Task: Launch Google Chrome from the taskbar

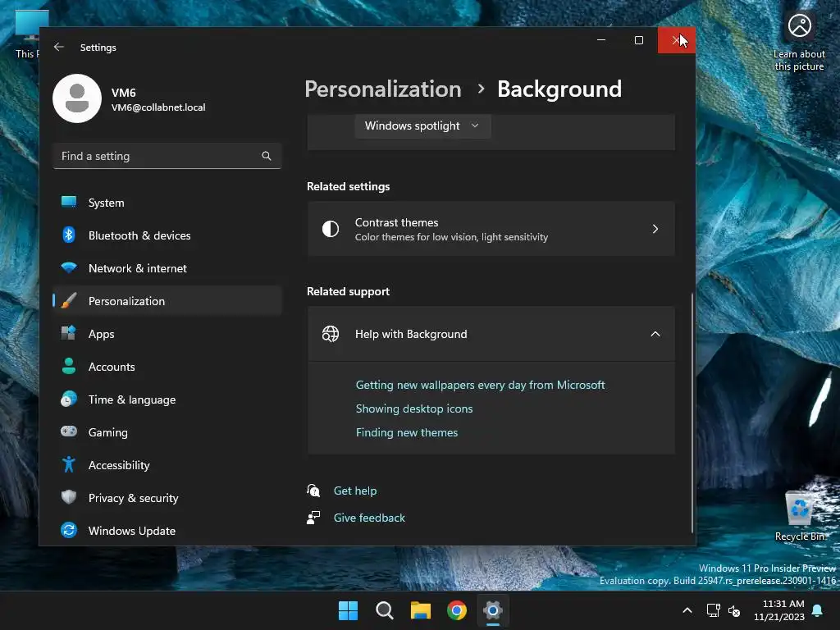Action: 456,610
